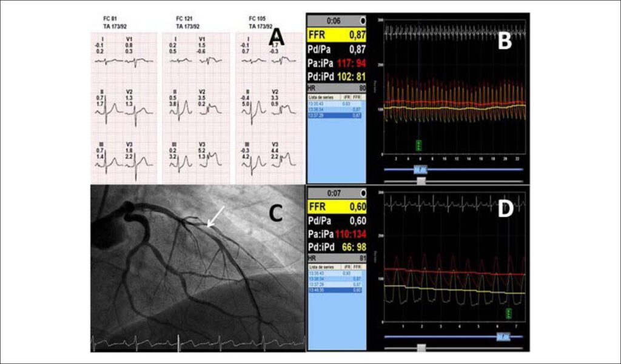621x364 pixels.
Task: Select the iFR 0,93 series row in panel D
Action: (335, 273)
